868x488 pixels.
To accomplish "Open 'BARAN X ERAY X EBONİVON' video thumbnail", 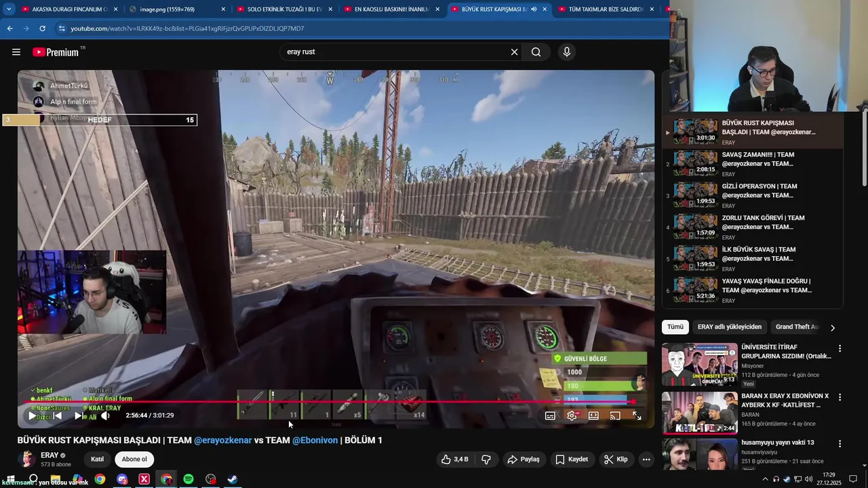I will coord(699,413).
